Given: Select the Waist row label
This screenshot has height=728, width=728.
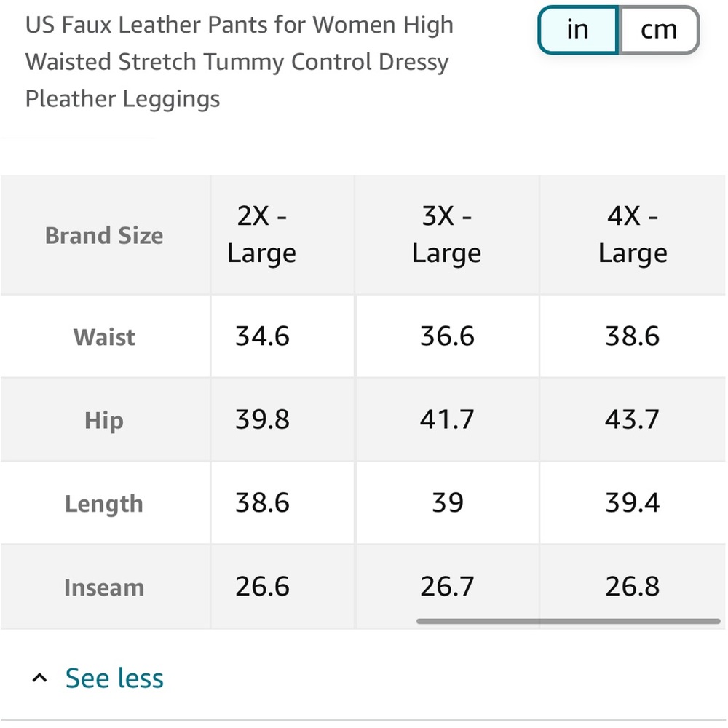Looking at the screenshot, I should 104,336.
